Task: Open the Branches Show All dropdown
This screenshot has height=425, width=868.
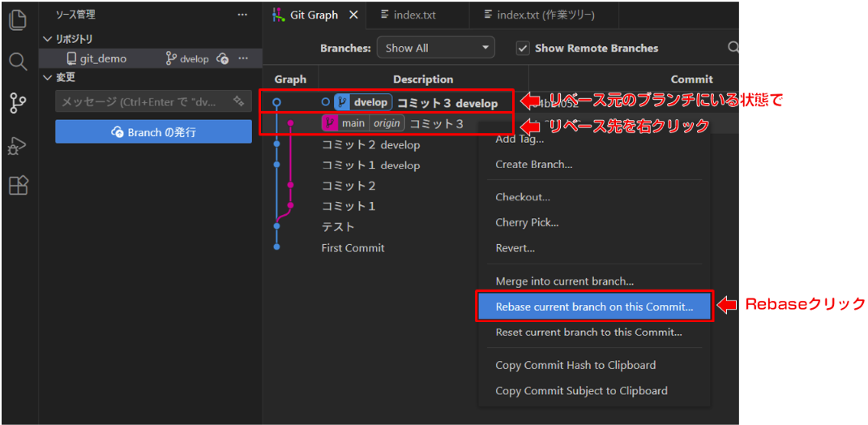Action: [x=435, y=48]
